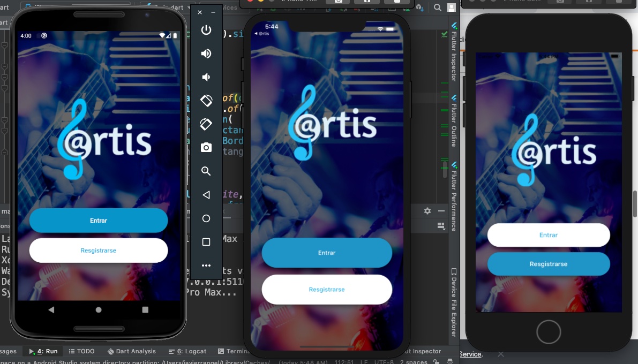
Task: Tap Entrar on the Android emulator
Action: (x=99, y=221)
